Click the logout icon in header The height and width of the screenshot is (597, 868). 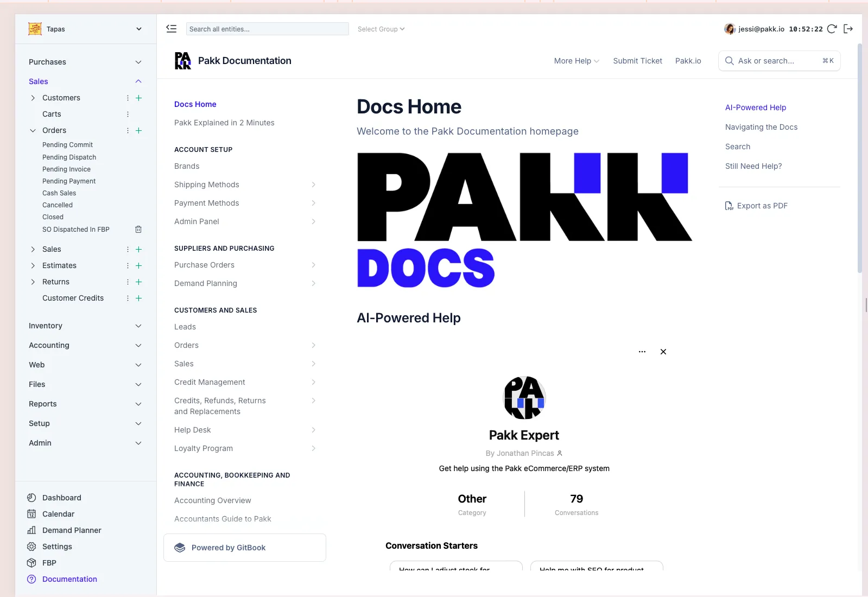point(848,29)
